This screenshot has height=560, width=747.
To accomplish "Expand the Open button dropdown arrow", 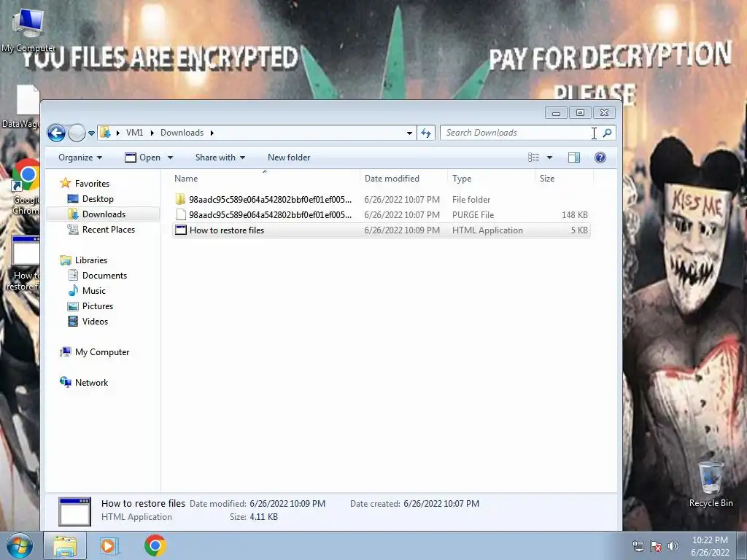I will (170, 157).
